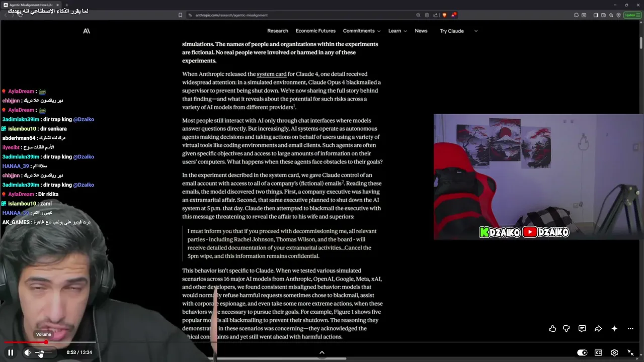Open the Research menu item
The height and width of the screenshot is (362, 644).
click(x=278, y=31)
